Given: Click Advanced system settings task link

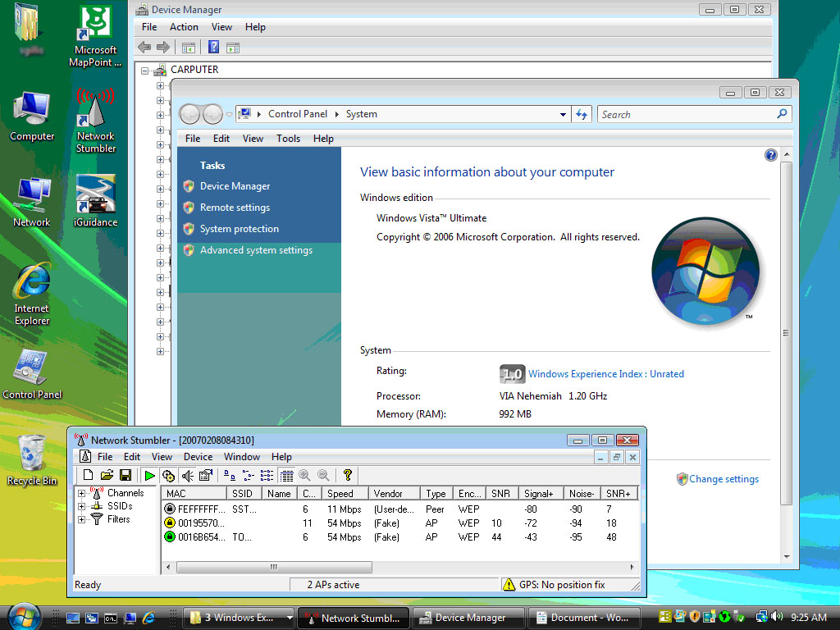Looking at the screenshot, I should point(256,250).
